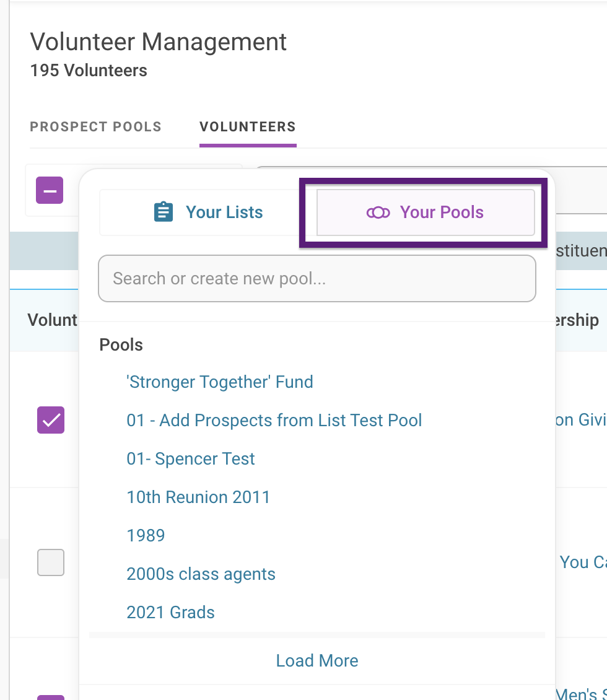The height and width of the screenshot is (700, 607).
Task: Click the clipboard icon in Your Lists
Action: click(163, 212)
